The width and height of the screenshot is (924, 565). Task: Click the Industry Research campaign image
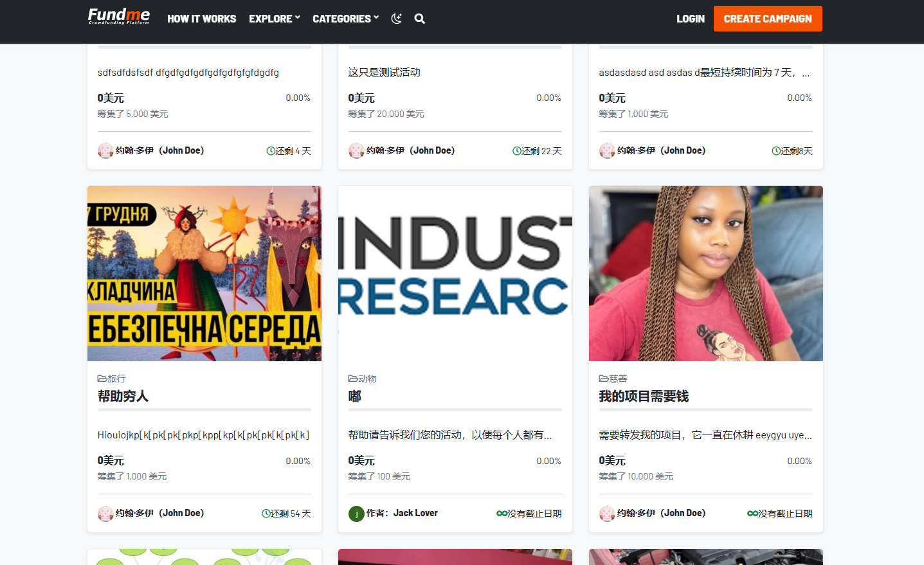tap(455, 273)
